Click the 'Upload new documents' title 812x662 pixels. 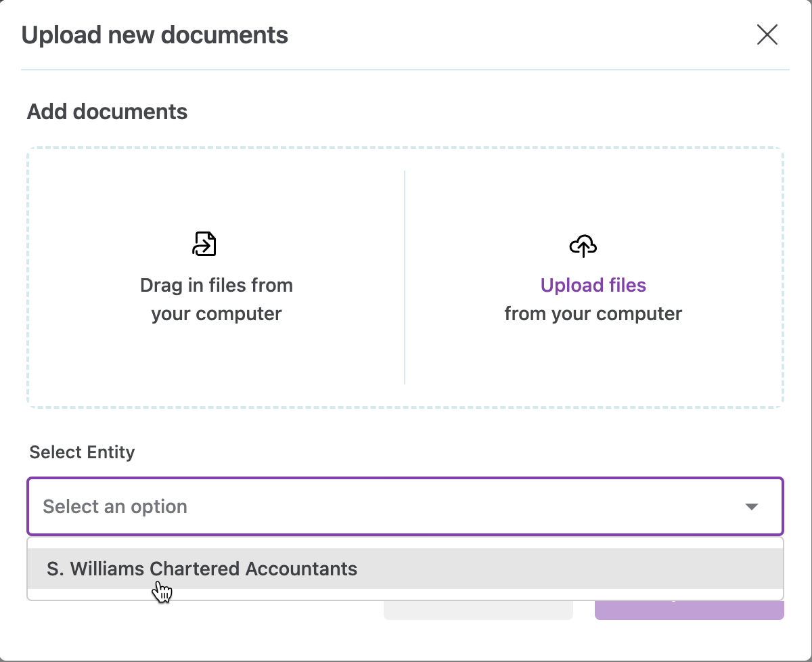click(155, 35)
